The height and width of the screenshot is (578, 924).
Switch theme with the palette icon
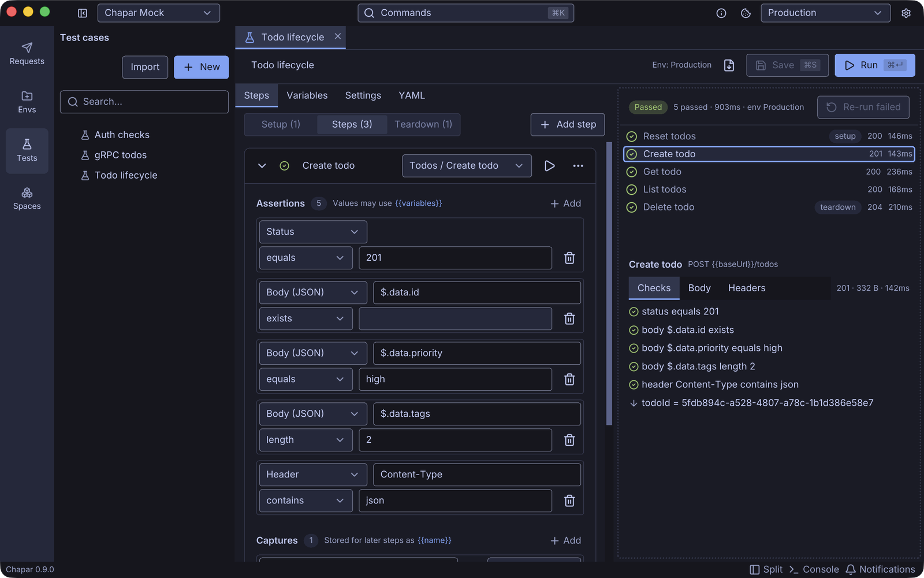[x=746, y=13]
